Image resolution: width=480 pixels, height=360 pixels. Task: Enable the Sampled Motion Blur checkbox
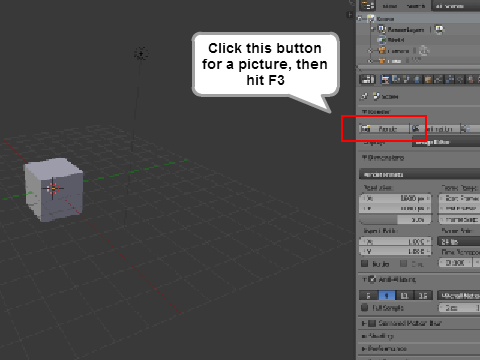372,323
